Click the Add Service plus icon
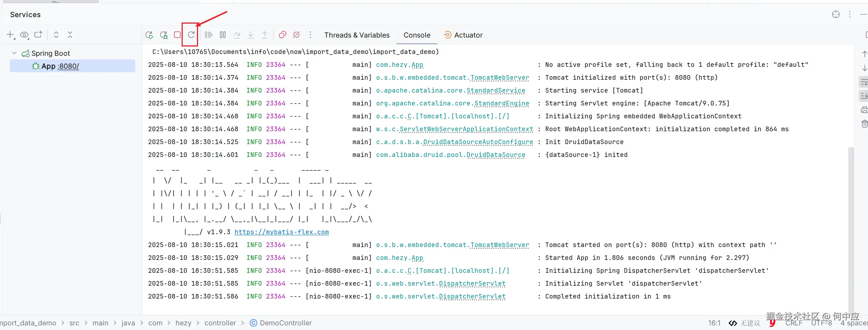The width and height of the screenshot is (868, 330). [10, 35]
